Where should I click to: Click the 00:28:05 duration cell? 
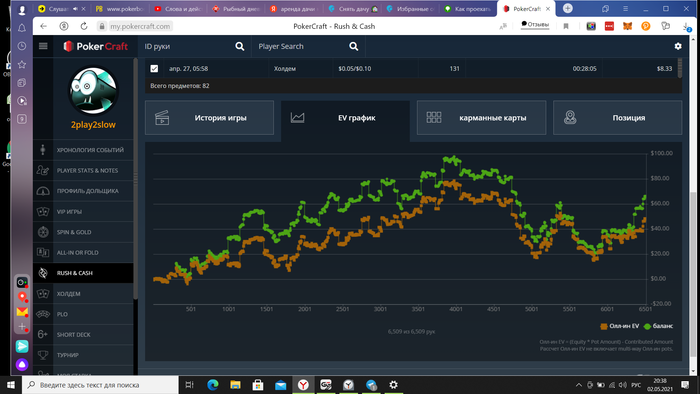tap(584, 69)
